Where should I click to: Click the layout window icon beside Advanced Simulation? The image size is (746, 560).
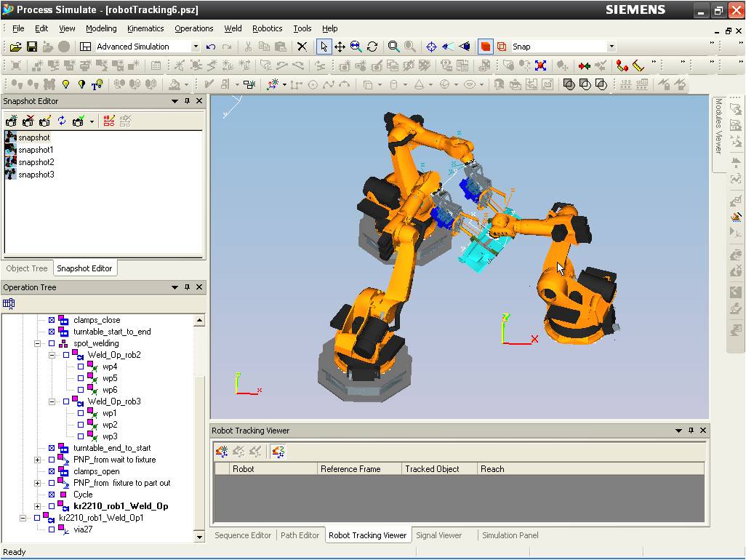pos(85,47)
